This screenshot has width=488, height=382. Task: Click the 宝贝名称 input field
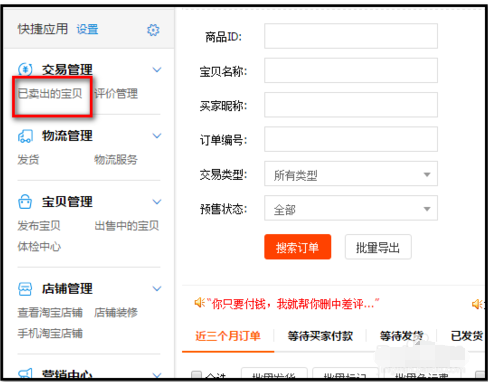coord(351,70)
